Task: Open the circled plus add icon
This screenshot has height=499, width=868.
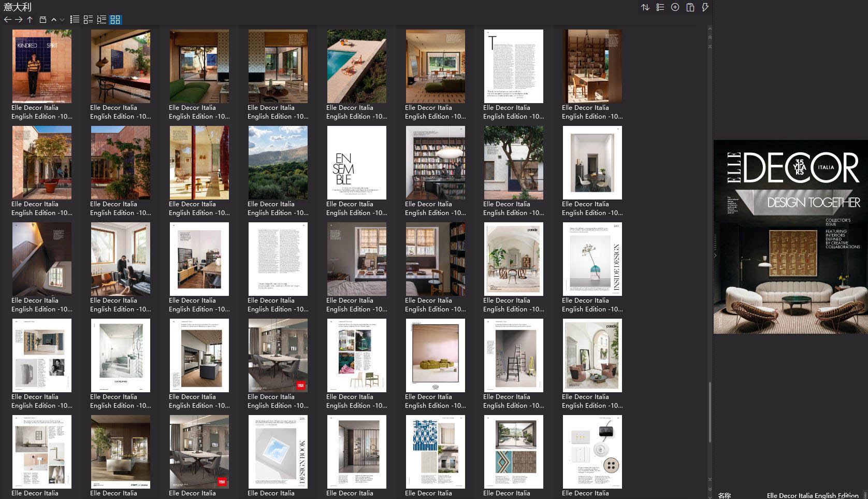Action: tap(674, 7)
